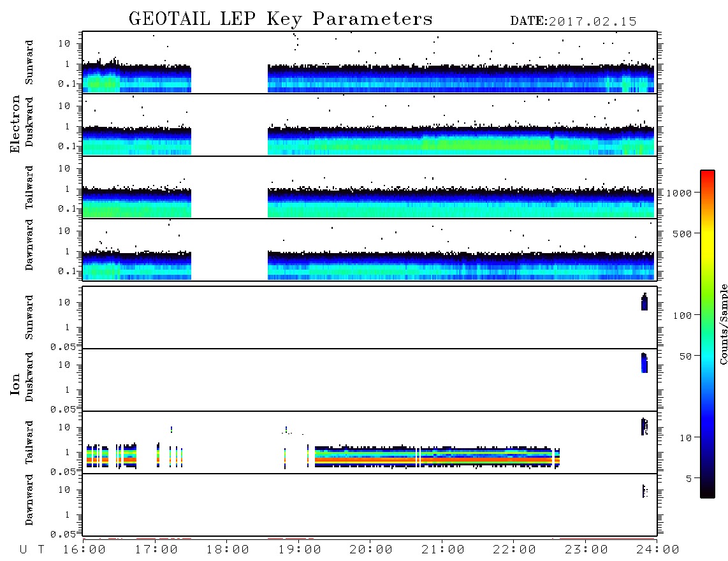Click the blue burst in Ion Sunward panel
Screen dimensions: 728x561
(x=644, y=302)
